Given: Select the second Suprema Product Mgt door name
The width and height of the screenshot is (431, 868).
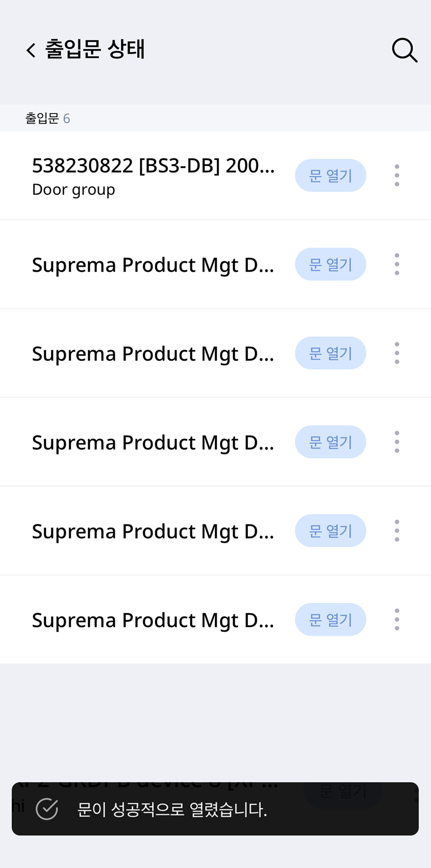Looking at the screenshot, I should (x=153, y=353).
